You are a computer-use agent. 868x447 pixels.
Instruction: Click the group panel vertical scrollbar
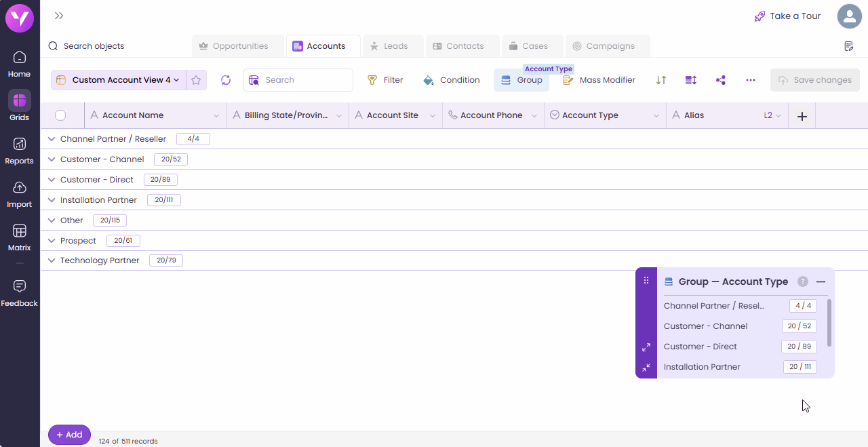829,323
